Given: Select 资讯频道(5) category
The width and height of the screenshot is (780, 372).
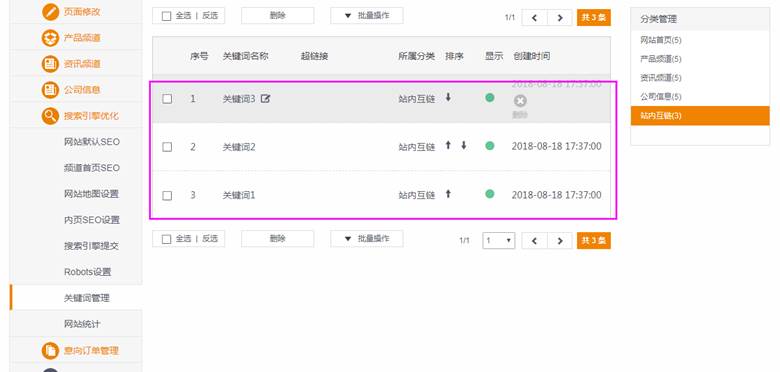Looking at the screenshot, I should click(x=661, y=78).
